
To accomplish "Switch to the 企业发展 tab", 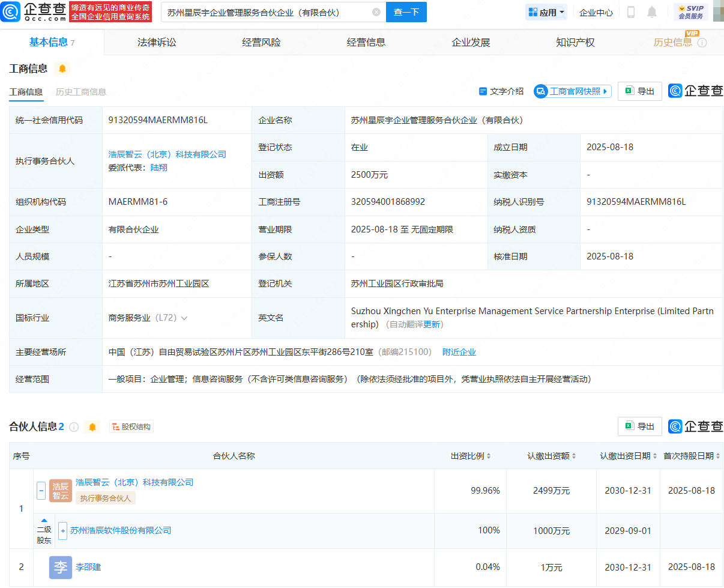I will (471, 42).
